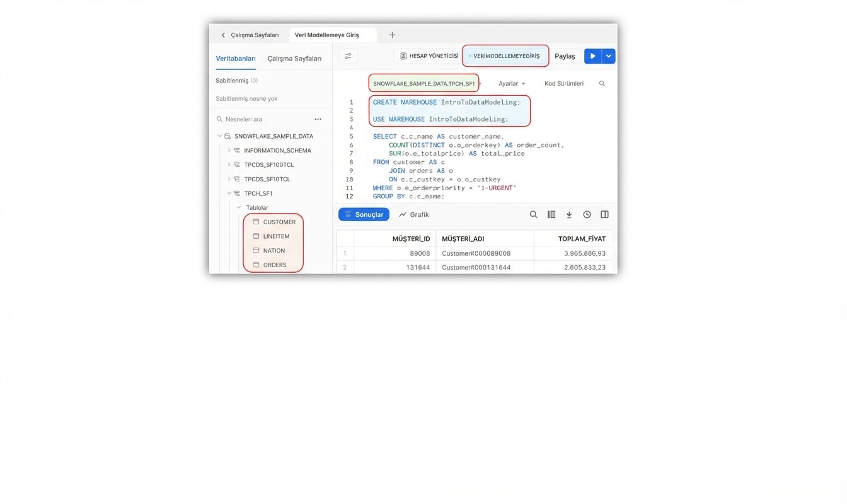Viewport: 847px width, 504px height.
Task: Open the Ayarlar dropdown
Action: [x=511, y=84]
